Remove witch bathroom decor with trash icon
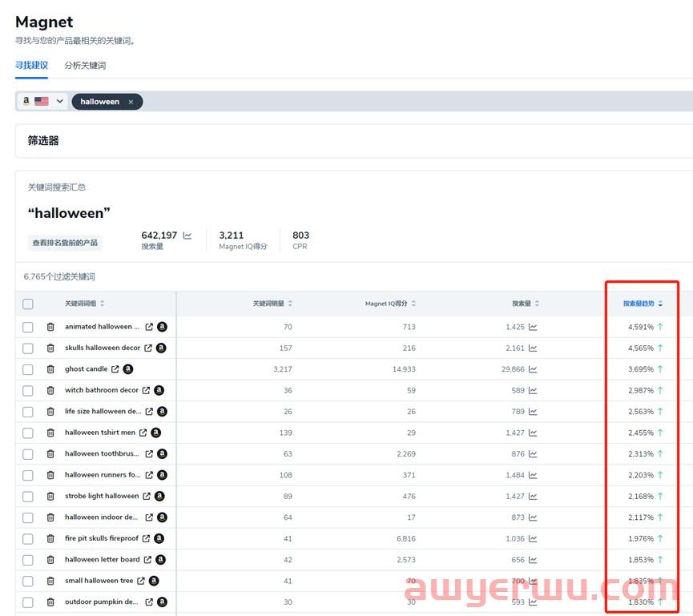The image size is (693, 616). (x=50, y=390)
